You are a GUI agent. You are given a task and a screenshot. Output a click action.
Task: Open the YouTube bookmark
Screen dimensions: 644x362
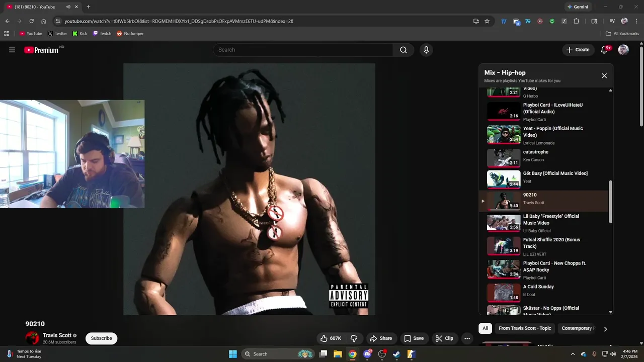point(31,34)
